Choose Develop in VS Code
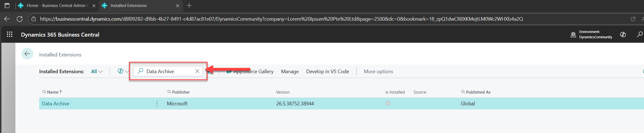The height and width of the screenshot is (133, 644). click(x=328, y=72)
